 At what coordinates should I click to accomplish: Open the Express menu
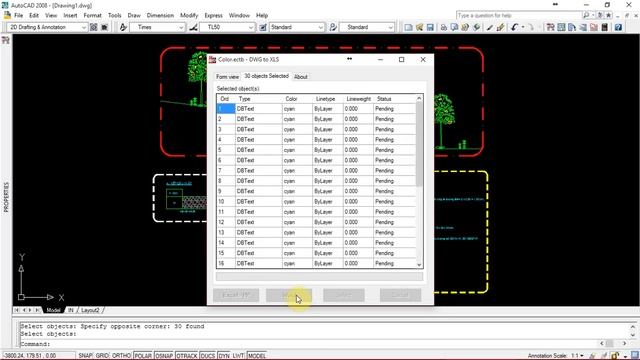(x=213, y=15)
